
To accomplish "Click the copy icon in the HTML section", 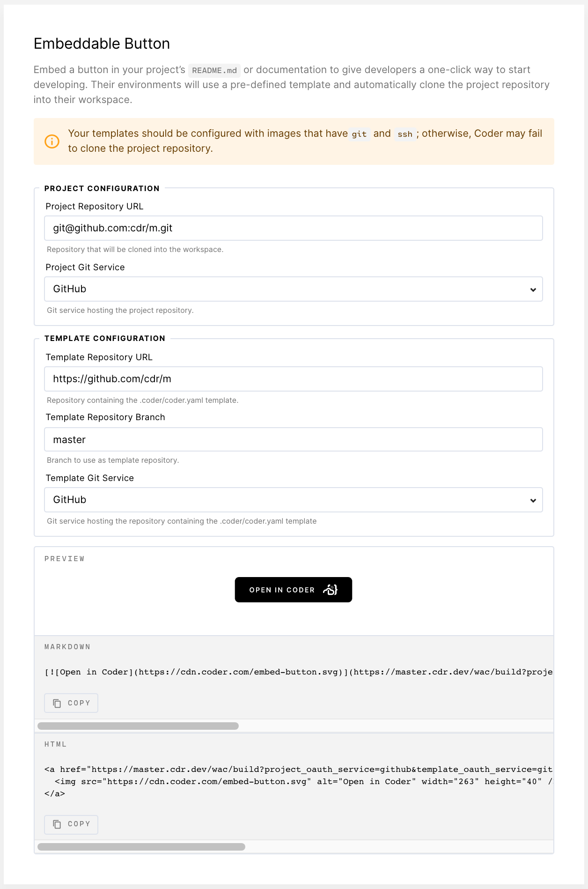I will [x=57, y=824].
